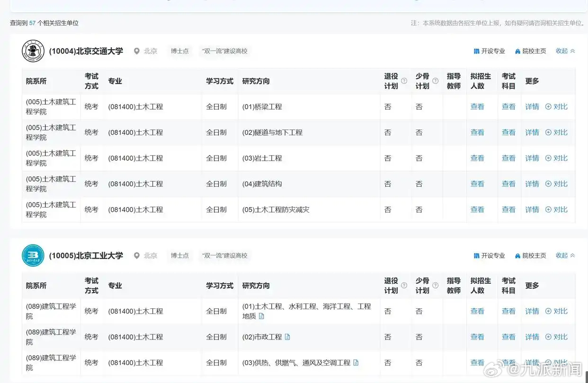Open note icon after 工程地质 direction

click(261, 316)
